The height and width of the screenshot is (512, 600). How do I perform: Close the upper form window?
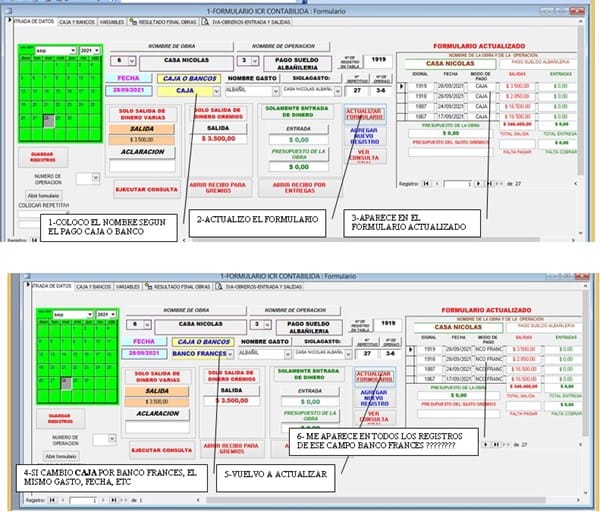[577, 11]
